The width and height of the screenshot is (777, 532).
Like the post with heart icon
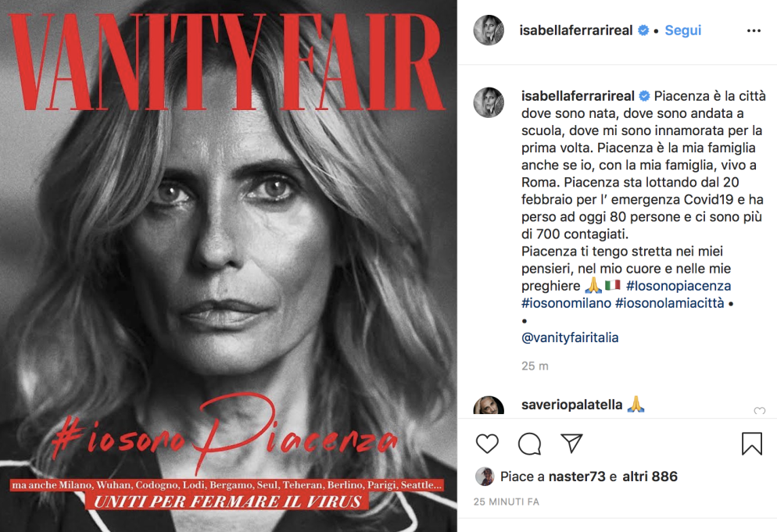click(x=487, y=444)
